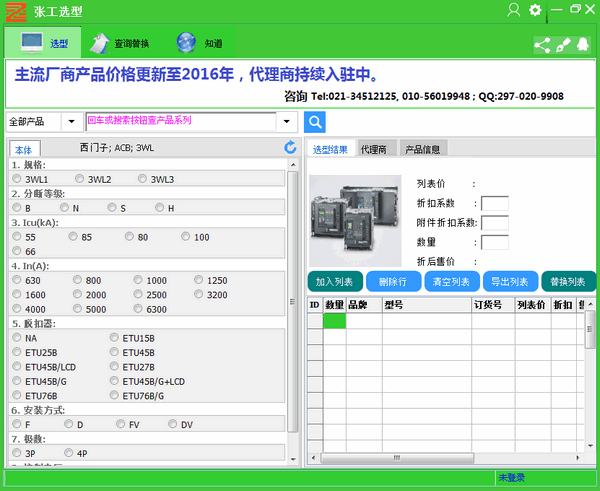Select the 3WL2 radio button
The image size is (600, 491).
(80, 179)
